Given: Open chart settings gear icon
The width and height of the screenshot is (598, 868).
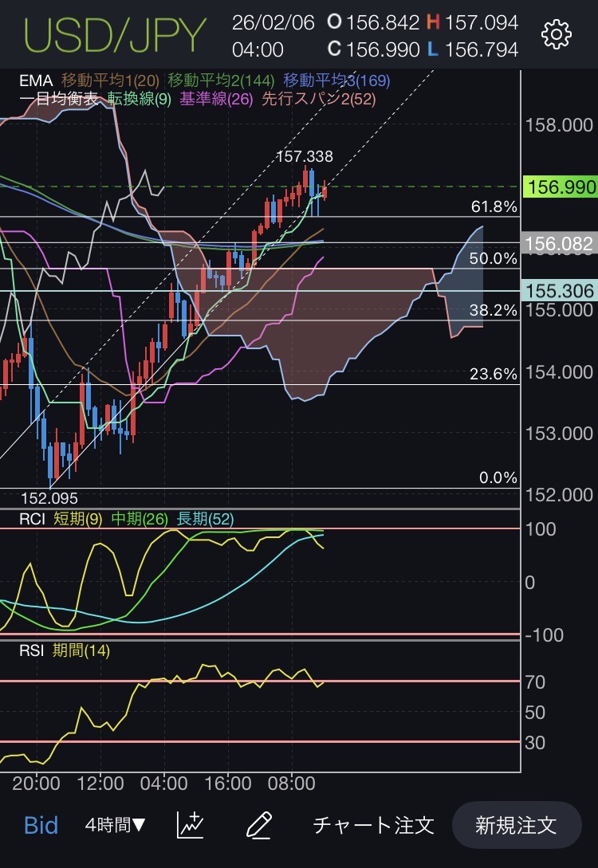Looking at the screenshot, I should (x=556, y=34).
